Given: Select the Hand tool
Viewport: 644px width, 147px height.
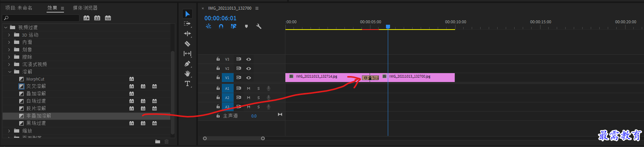Looking at the screenshot, I should pos(187,73).
